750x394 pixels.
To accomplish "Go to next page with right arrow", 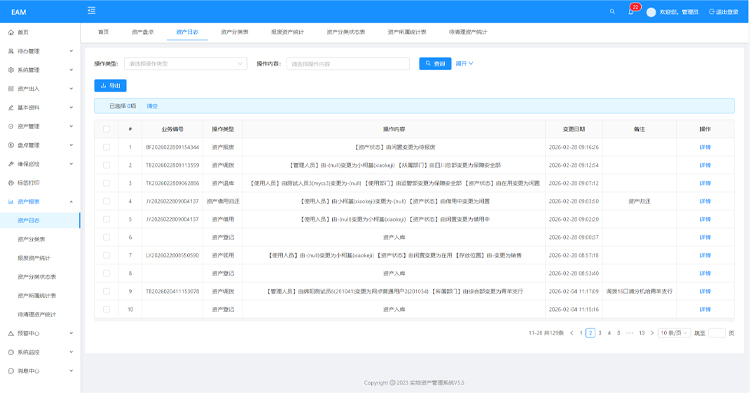I will click(652, 333).
